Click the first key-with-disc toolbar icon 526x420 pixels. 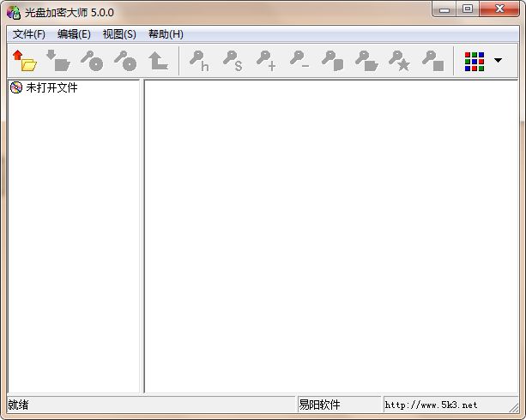click(92, 61)
